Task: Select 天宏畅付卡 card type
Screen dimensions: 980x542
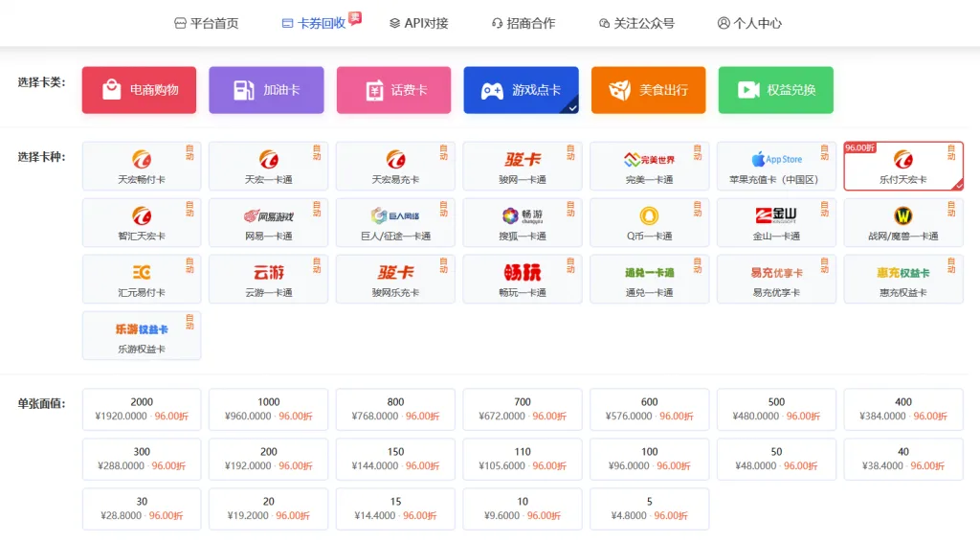Action: tap(142, 167)
